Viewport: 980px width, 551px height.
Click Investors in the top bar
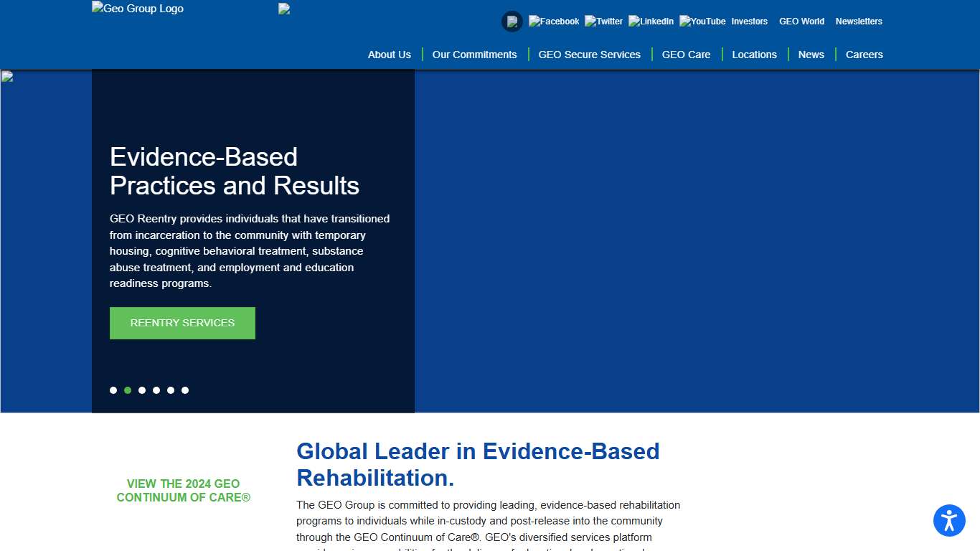click(x=749, y=21)
